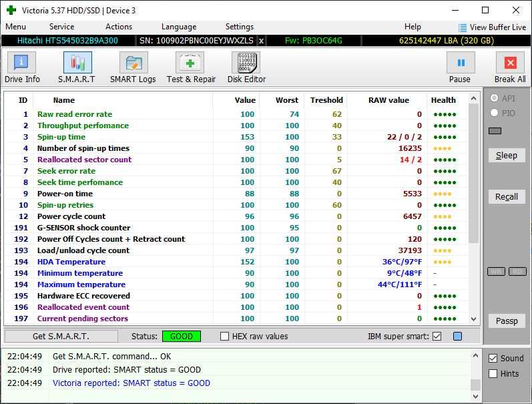Click the green GOOD status indicator
Screen dimensions: 532x404
point(182,337)
